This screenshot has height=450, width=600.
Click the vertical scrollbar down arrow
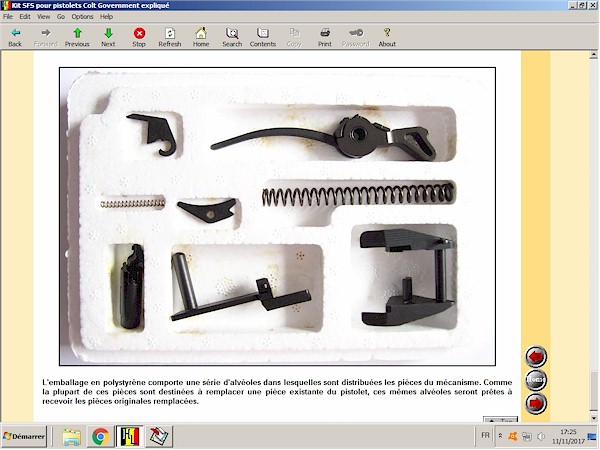click(593, 418)
